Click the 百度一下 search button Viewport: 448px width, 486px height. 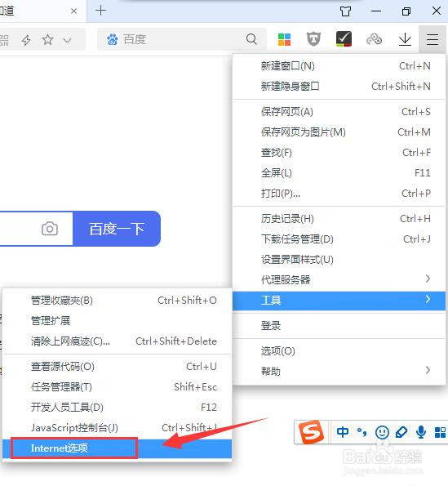[x=117, y=229]
